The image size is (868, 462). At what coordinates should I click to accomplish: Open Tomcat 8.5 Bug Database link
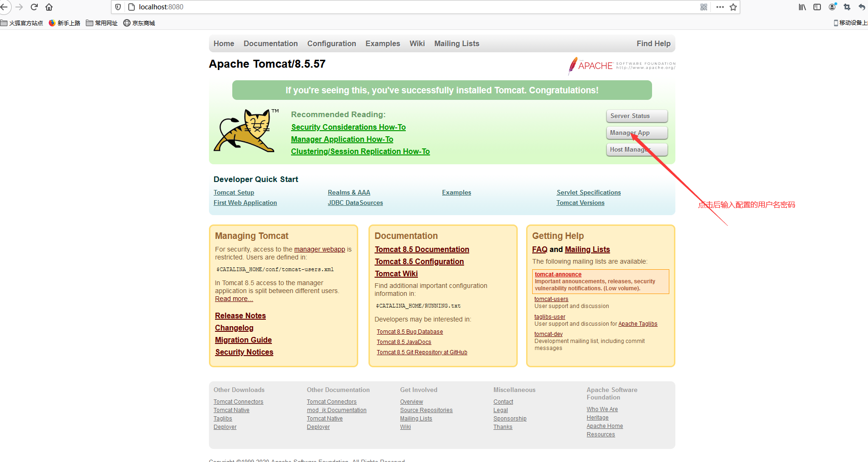click(410, 332)
